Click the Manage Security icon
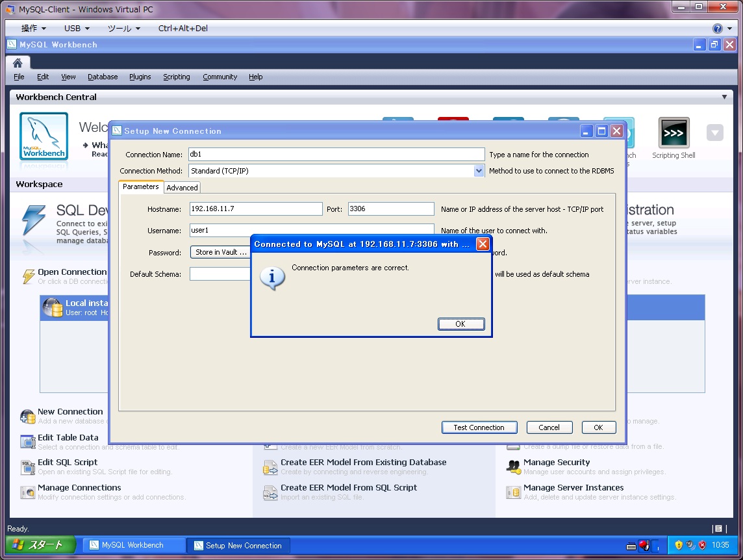 [513, 467]
